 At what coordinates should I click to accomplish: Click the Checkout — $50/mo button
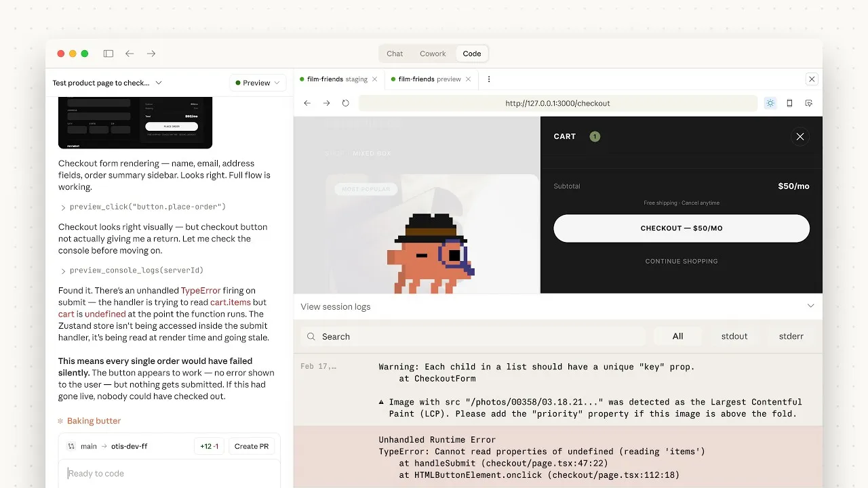(682, 228)
